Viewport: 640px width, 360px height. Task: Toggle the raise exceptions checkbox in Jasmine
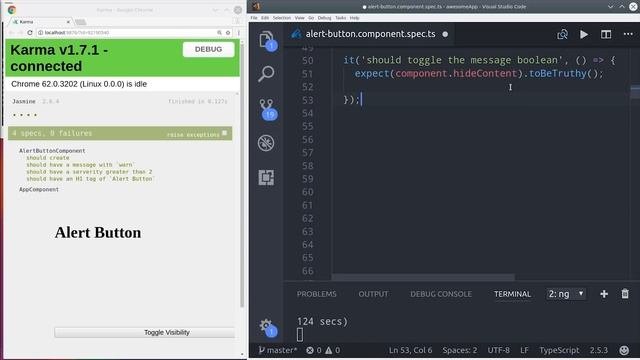[224, 133]
